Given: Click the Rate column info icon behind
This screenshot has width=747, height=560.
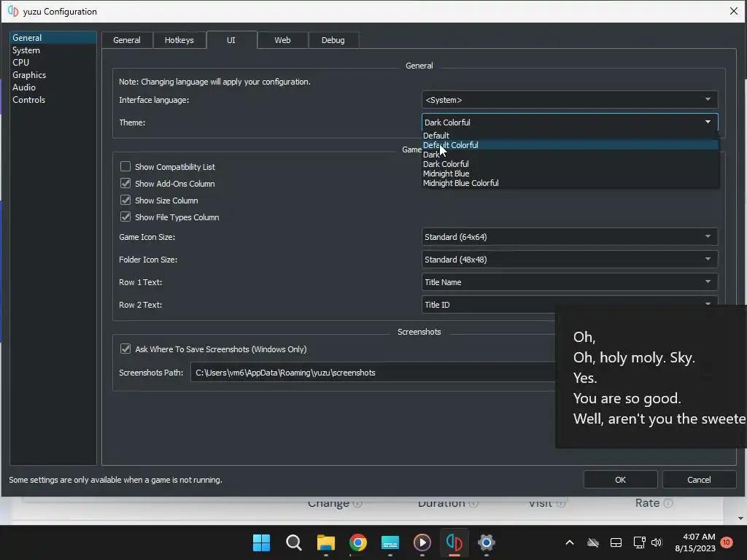Looking at the screenshot, I should tap(668, 503).
